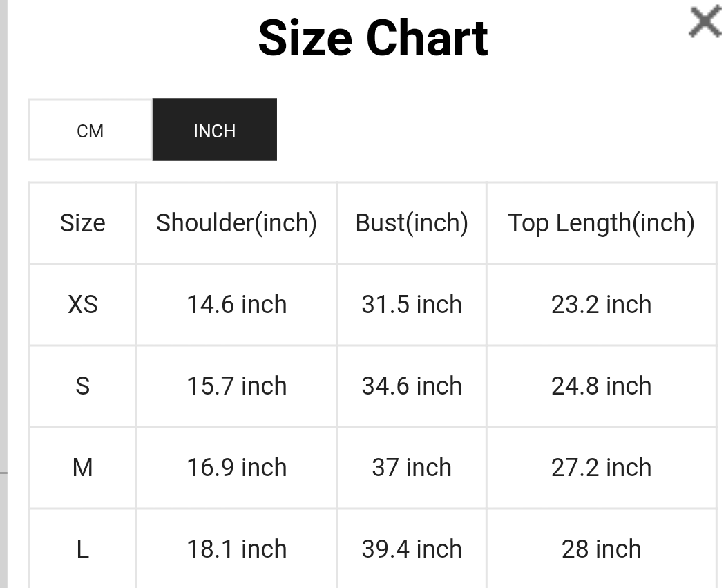Click the 28 inch top length cell

601,549
